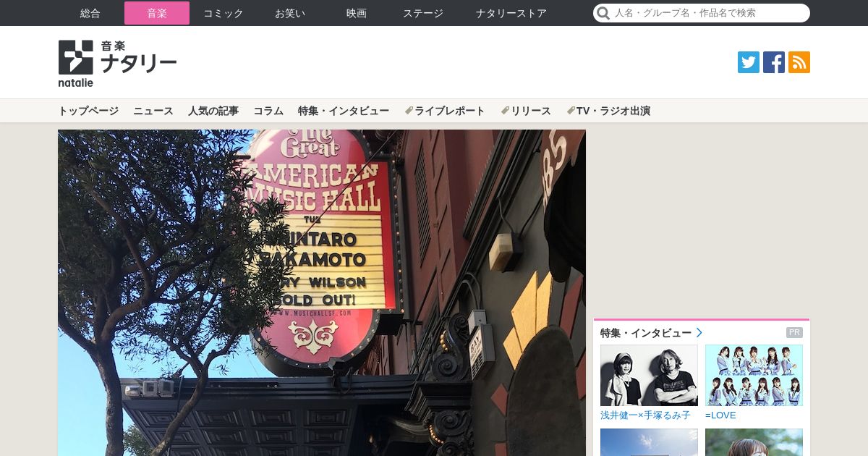Click the 浅井健一×手塚るみ子 thumbnail photo
Screen dimensions: 868x456
click(x=649, y=375)
